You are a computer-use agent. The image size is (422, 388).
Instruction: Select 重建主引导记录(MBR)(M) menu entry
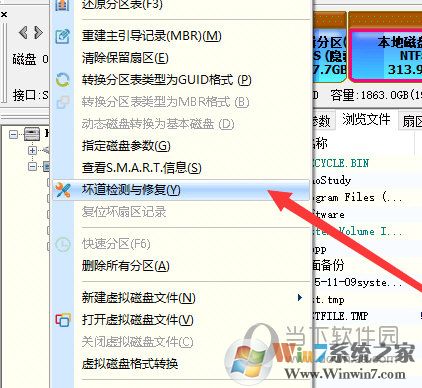152,36
